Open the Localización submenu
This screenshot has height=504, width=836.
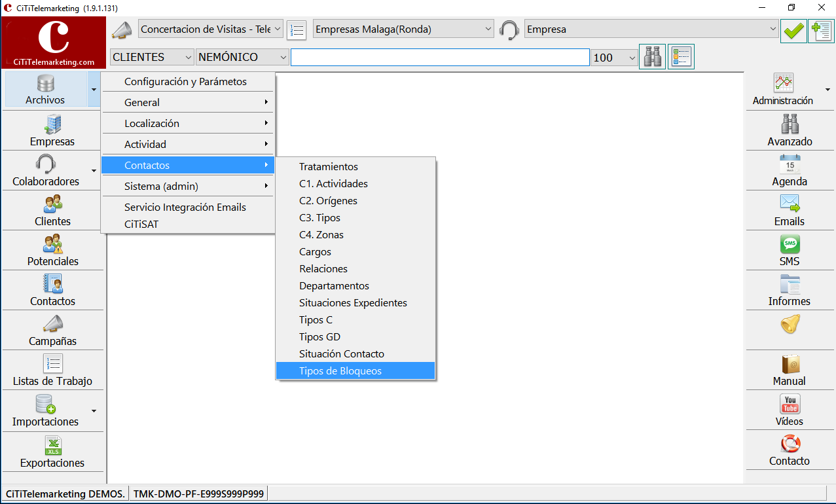click(x=188, y=123)
